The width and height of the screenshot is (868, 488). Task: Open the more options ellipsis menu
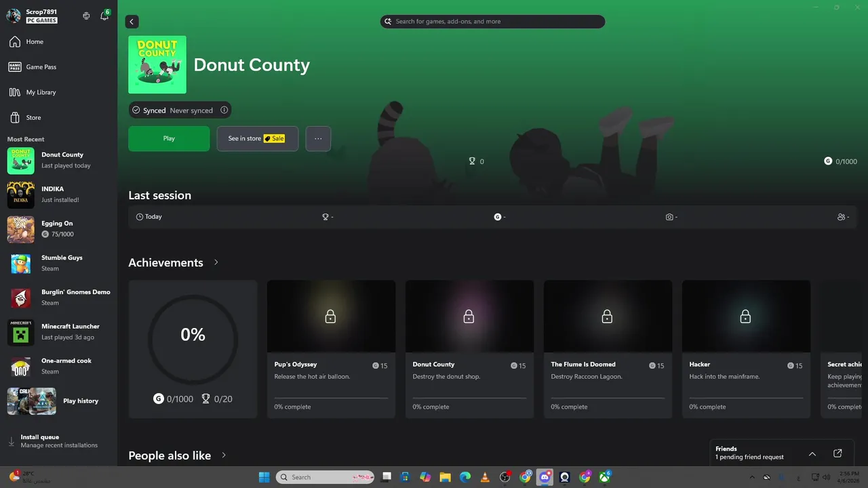tap(318, 138)
